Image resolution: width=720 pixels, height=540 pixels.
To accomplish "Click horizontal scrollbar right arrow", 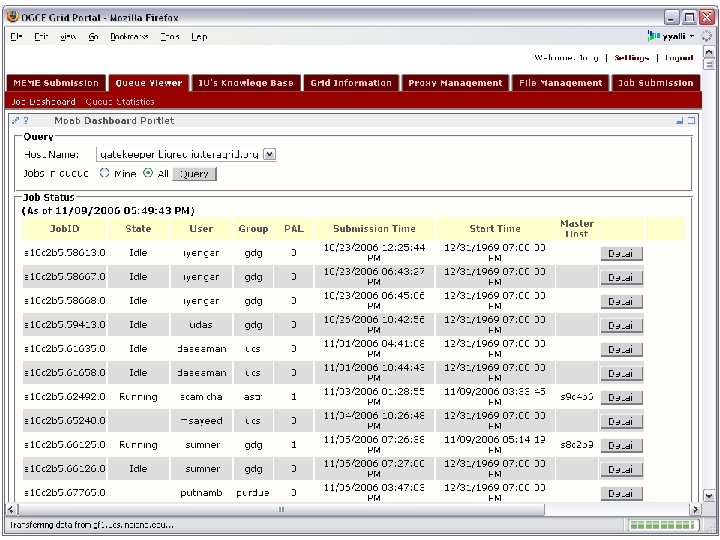I will click(696, 509).
